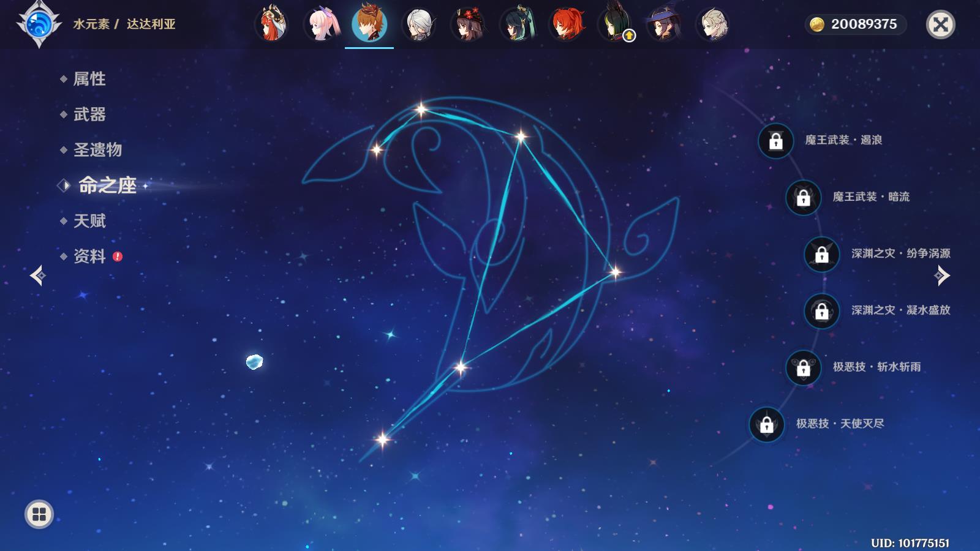Viewport: 980px width, 551px height.
Task: Click the right-side constellation star node
Action: coord(615,272)
